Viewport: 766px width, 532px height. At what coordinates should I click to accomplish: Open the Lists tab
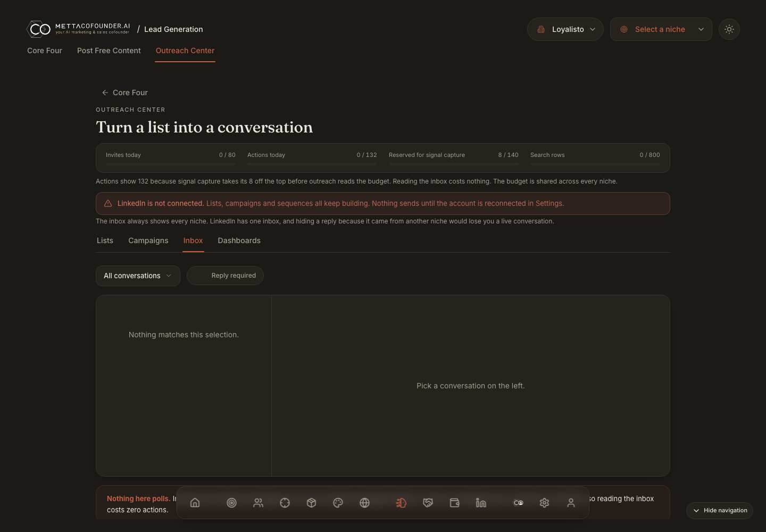pyautogui.click(x=105, y=240)
